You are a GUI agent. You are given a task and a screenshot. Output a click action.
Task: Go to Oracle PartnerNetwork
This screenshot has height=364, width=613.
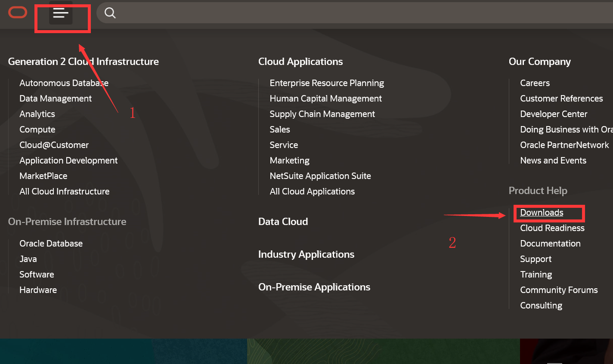click(x=564, y=145)
